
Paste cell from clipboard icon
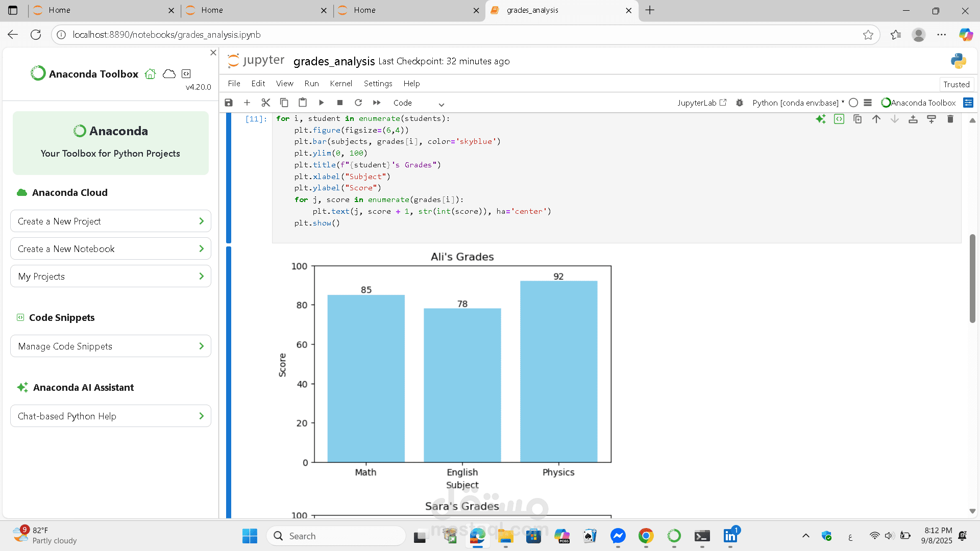coord(303,103)
